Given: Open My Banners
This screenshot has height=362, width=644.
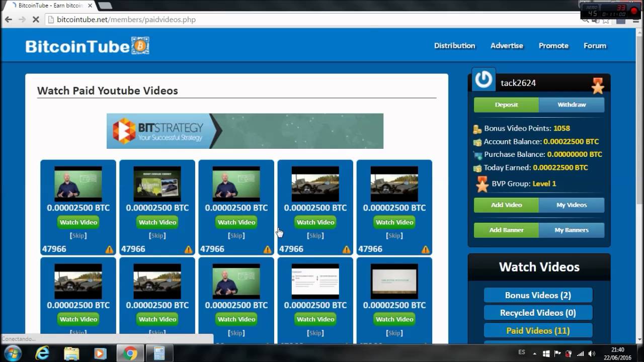Looking at the screenshot, I should point(572,230).
